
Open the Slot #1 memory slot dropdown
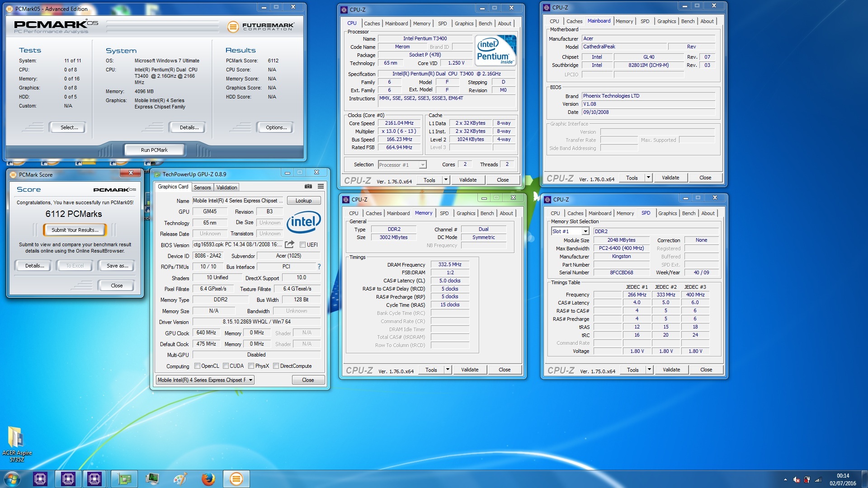tap(570, 231)
